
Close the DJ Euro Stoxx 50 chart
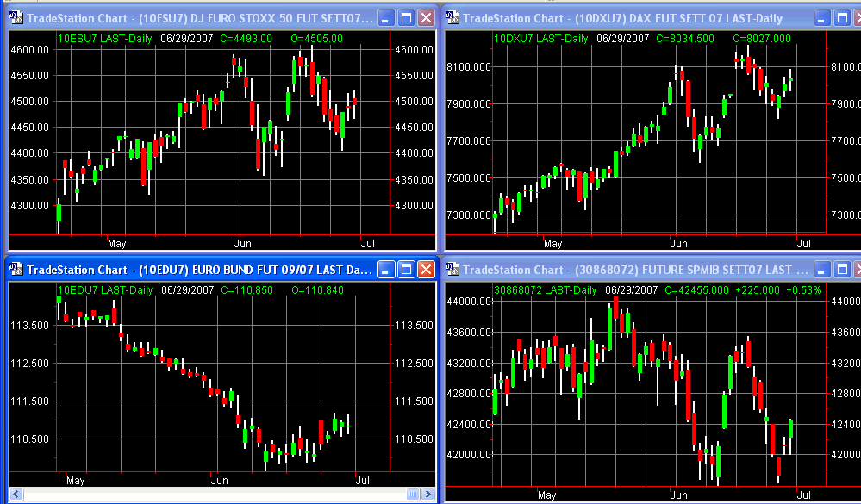coord(426,18)
